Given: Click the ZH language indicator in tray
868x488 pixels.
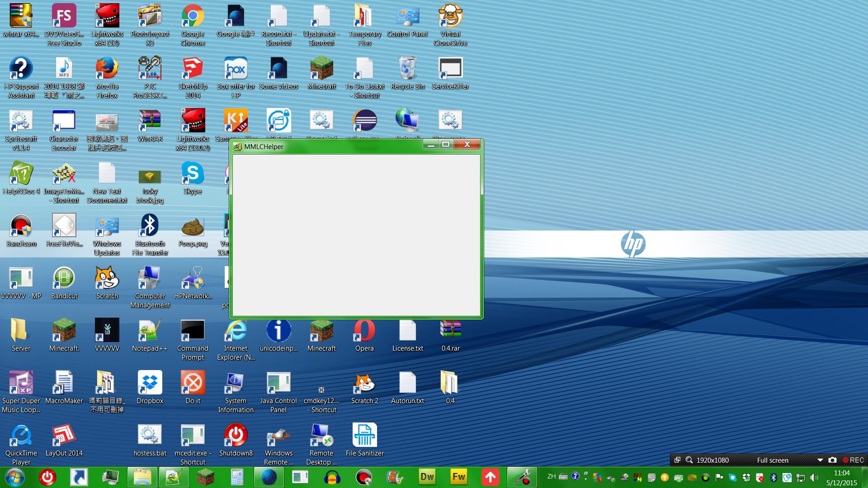Looking at the screenshot, I should pyautogui.click(x=552, y=476).
